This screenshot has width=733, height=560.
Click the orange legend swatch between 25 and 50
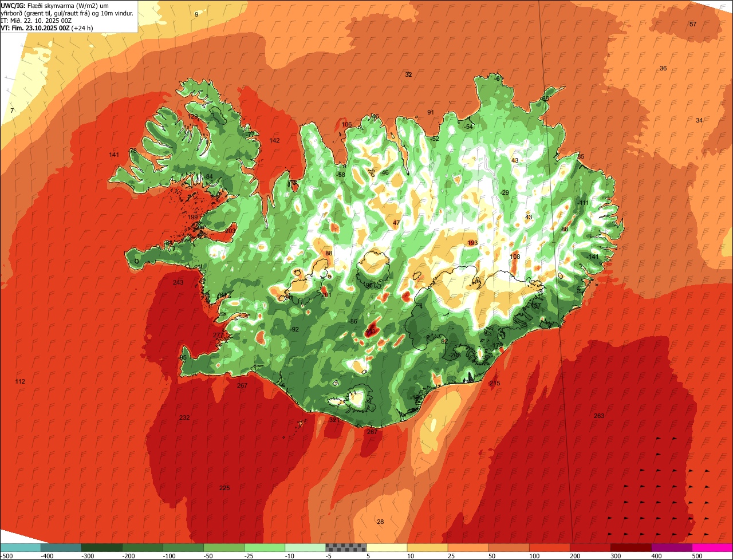point(468,547)
